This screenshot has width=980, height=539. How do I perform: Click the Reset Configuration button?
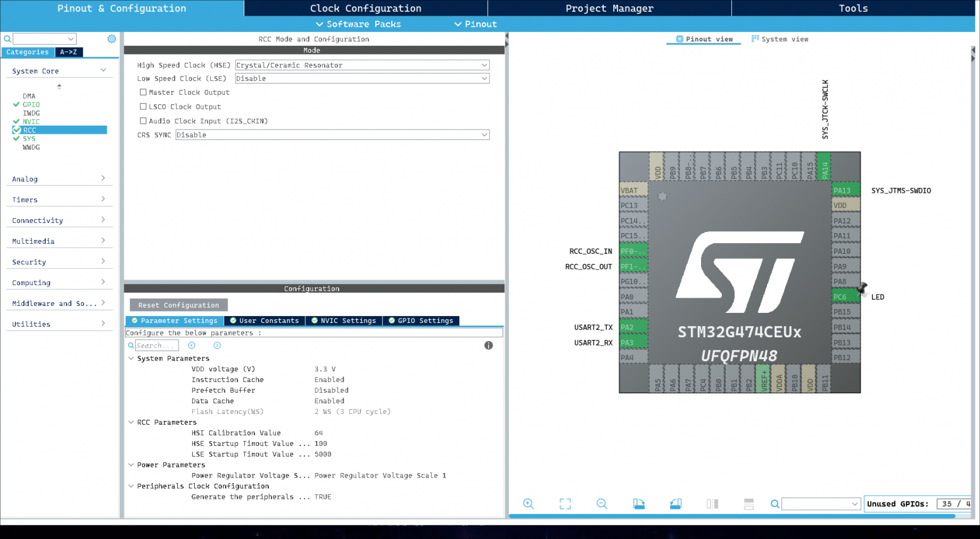(179, 305)
